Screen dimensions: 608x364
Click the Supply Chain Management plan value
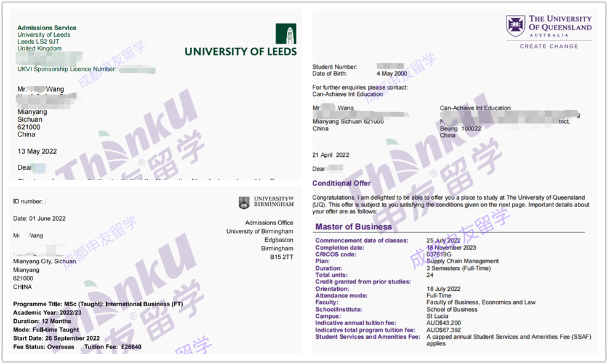[462, 261]
